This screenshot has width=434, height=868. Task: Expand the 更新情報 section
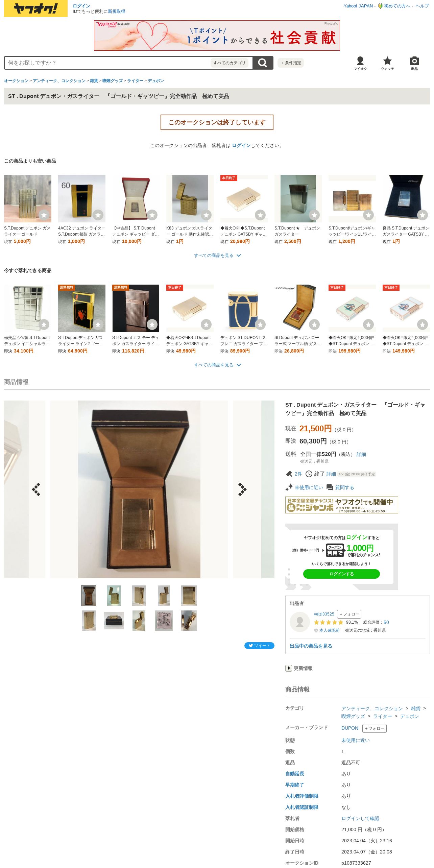tap(299, 668)
